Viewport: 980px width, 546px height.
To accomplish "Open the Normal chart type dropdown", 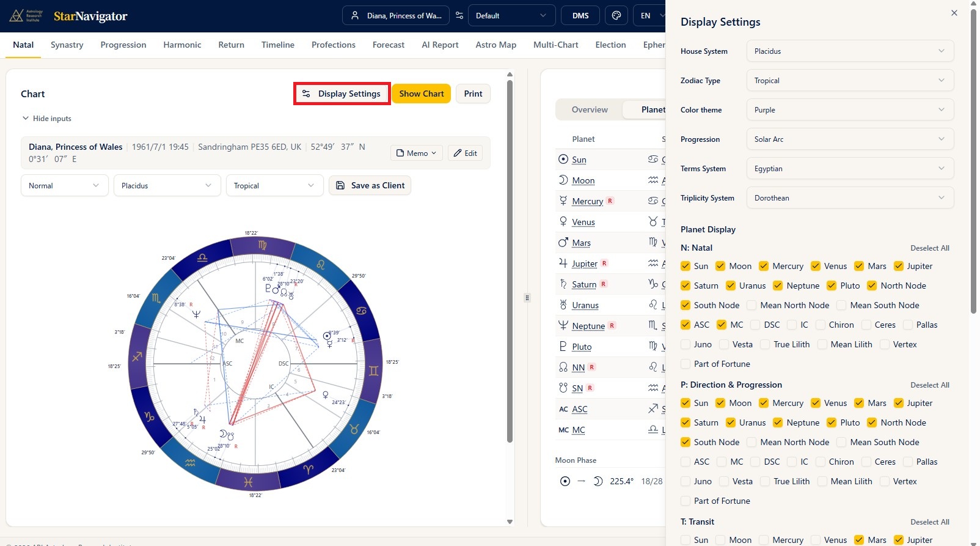I will pyautogui.click(x=64, y=185).
